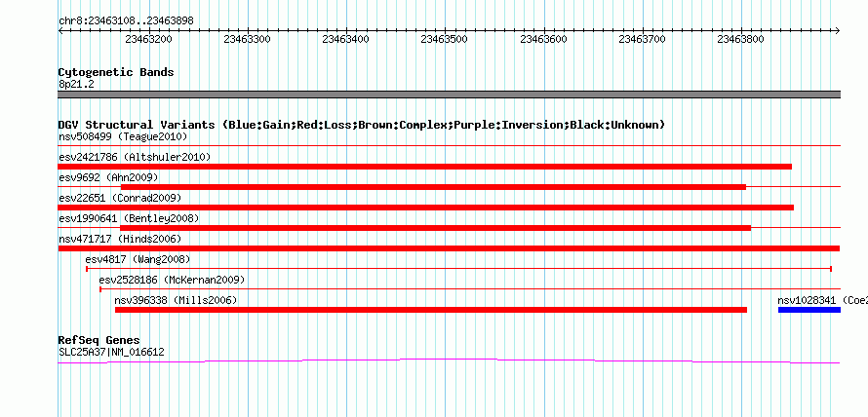Screen dimensions: 868x417
Task: Click the gray 8p21.2 cytogenetic band bar
Action: pyautogui.click(x=449, y=95)
